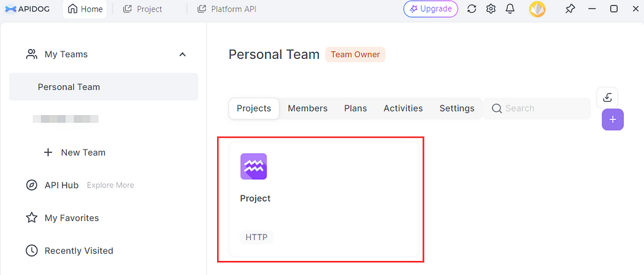Select Personal Team in the sidebar
The height and width of the screenshot is (275, 644).
[104, 87]
